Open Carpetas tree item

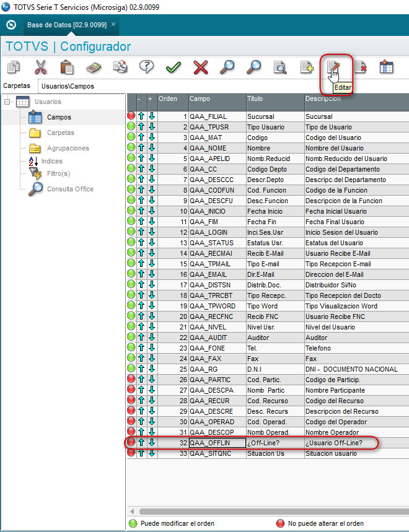[x=60, y=133]
